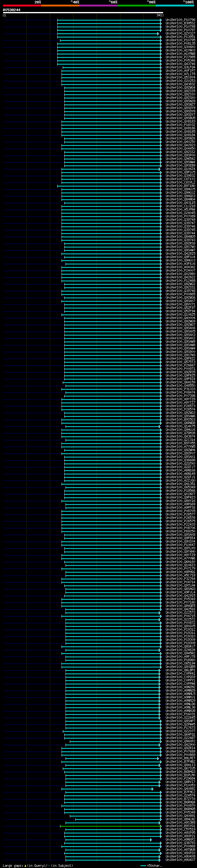Select hit UniRef100_Q9SBU5
Viewport: 197px width, 868px height.
tap(180, 118)
